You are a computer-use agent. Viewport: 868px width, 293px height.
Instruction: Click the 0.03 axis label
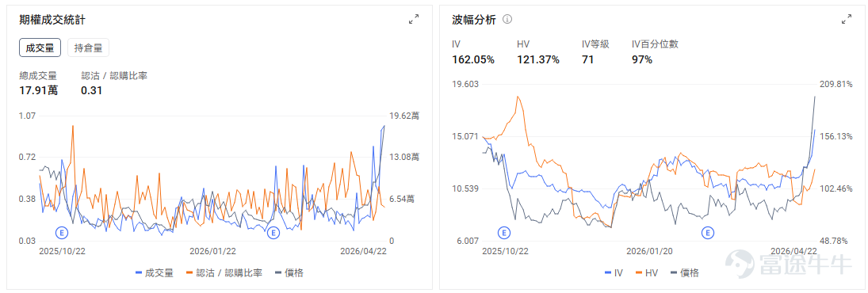(x=27, y=241)
